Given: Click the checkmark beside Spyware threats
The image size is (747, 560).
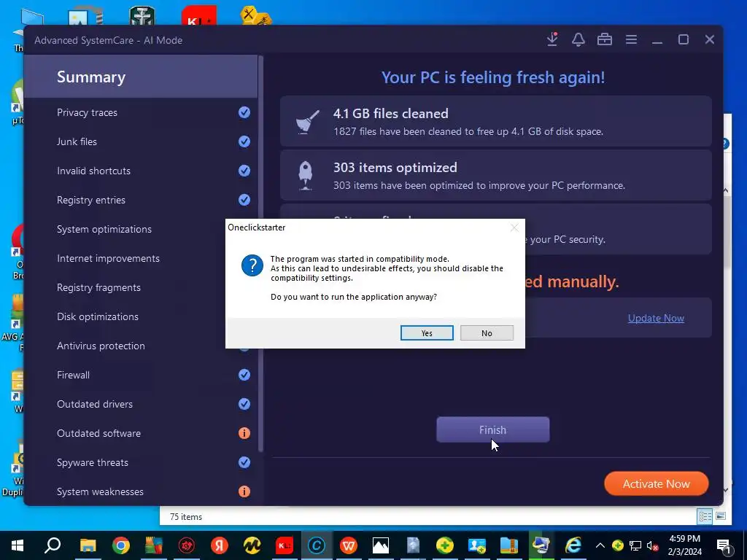Looking at the screenshot, I should tap(244, 462).
